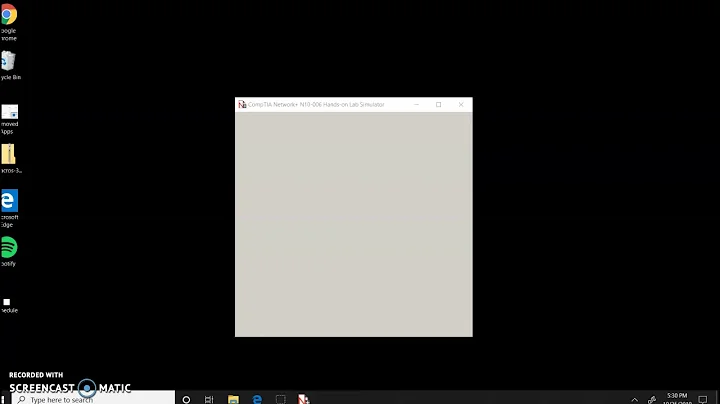Image resolution: width=720 pixels, height=404 pixels.
Task: Select Network+ Simulator taskbar icon
Action: [x=304, y=399]
